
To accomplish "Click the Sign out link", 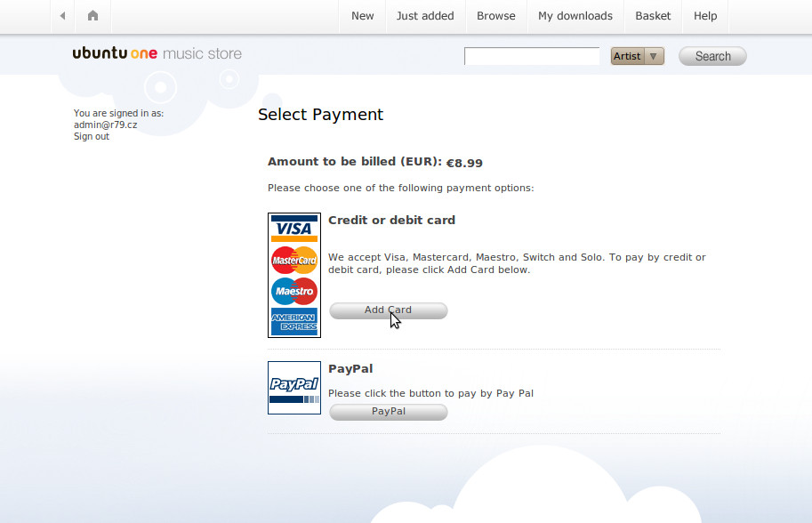I will coord(92,137).
